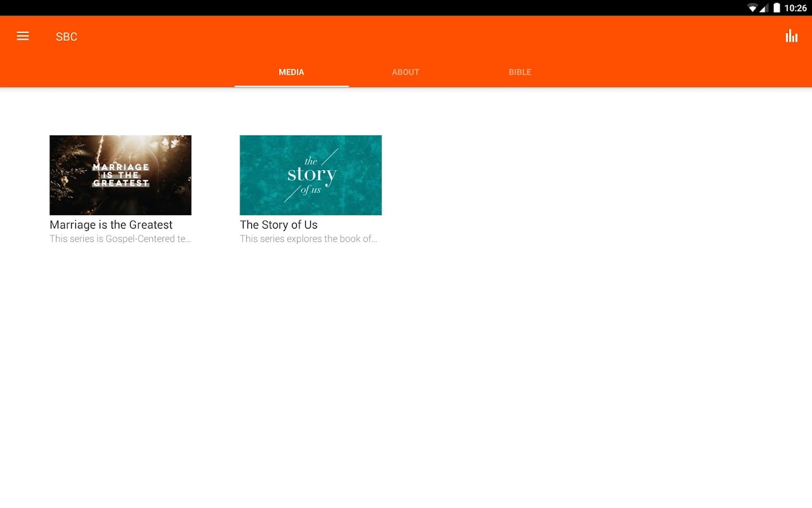Viewport: 812px width, 508px height.
Task: Click the SBC app title
Action: tap(67, 37)
